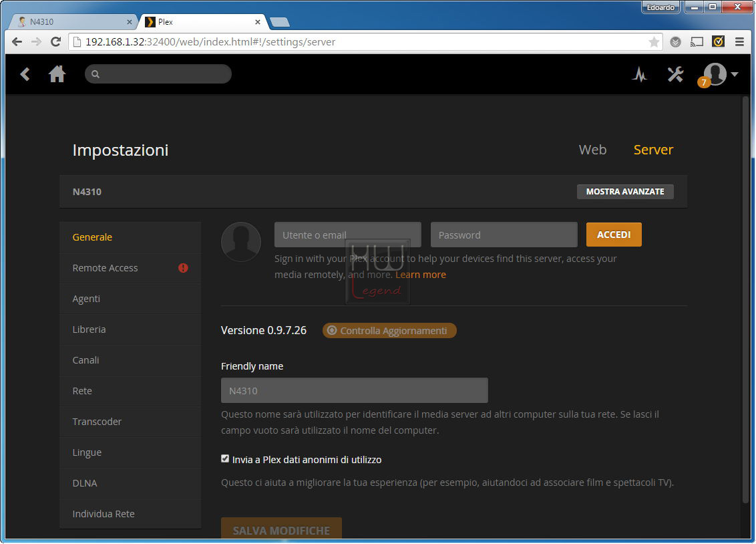Switch to the N4310 browser tab

point(75,21)
